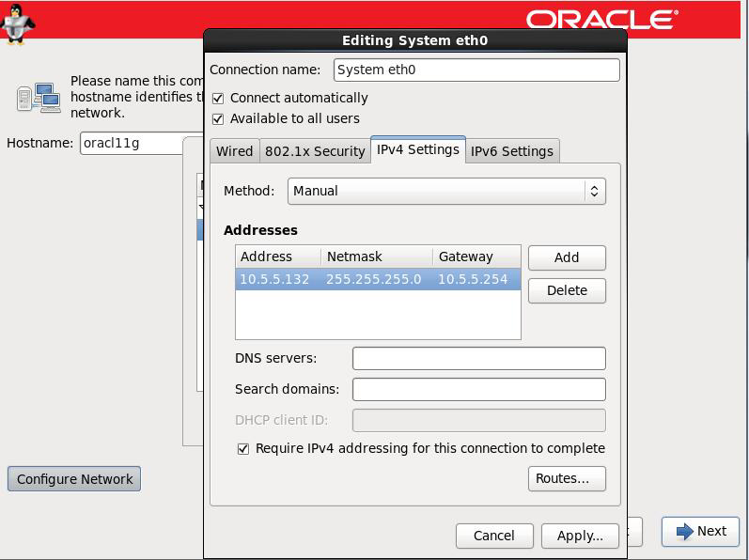Click the Oracle logo in the banner

pyautogui.click(x=601, y=20)
